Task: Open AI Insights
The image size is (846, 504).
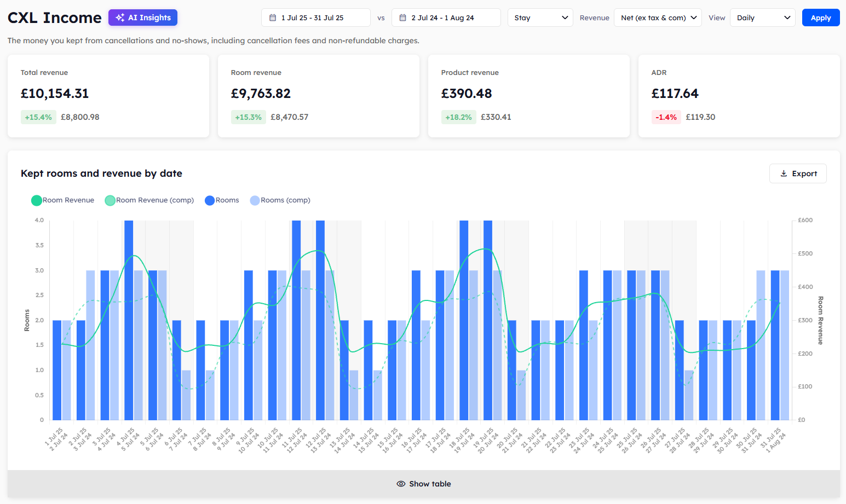Action: [143, 18]
